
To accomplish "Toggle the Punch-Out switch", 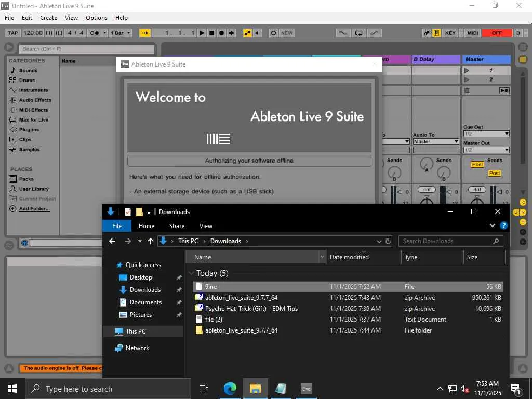I will point(374,33).
